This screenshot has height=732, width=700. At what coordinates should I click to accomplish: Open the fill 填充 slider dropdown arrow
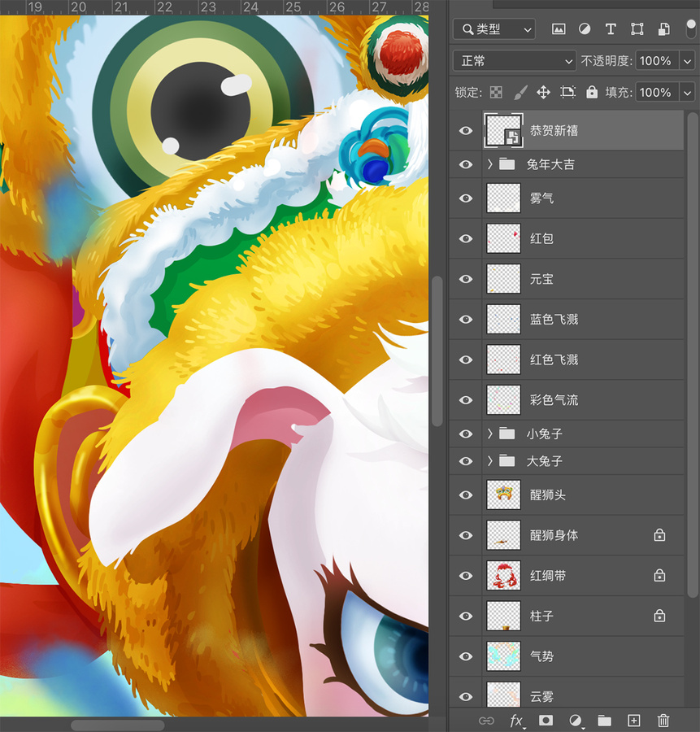coord(688,93)
